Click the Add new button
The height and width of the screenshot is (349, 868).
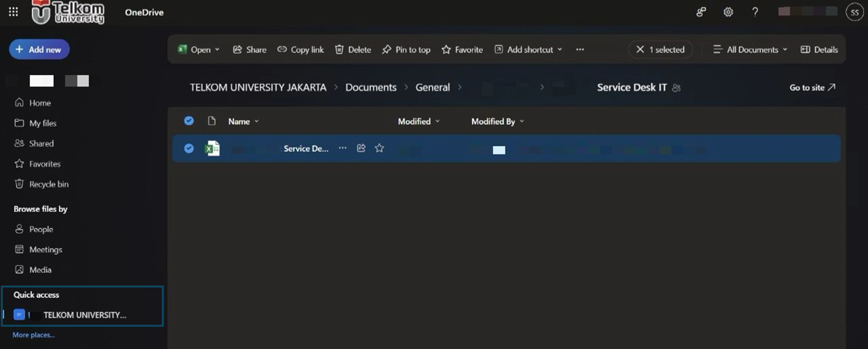tap(39, 49)
